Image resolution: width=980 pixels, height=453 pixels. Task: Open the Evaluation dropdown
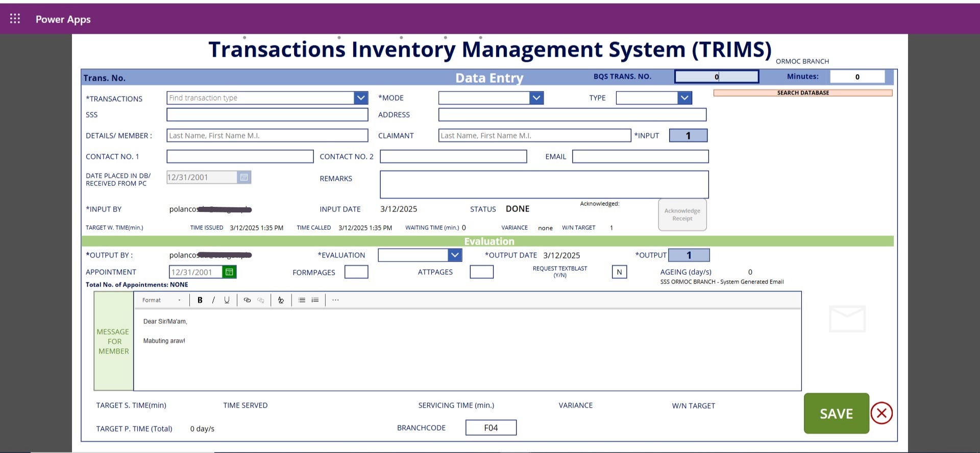pos(454,255)
